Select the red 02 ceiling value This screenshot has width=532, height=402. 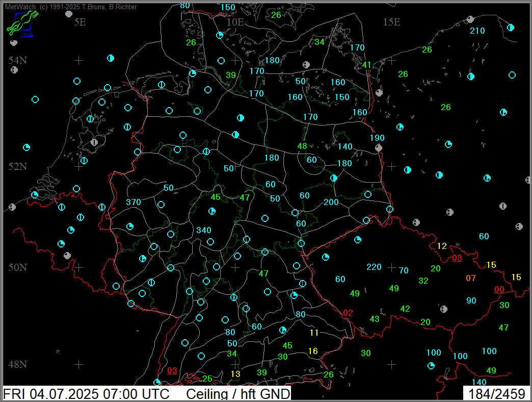pos(348,313)
